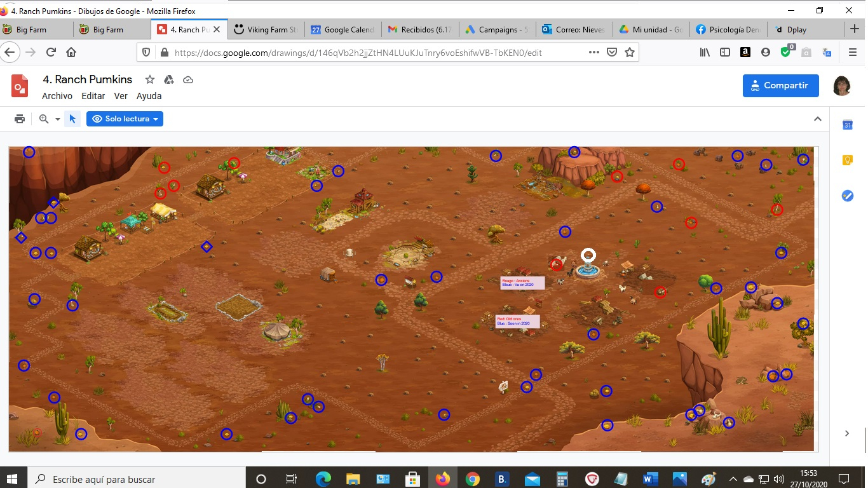Image resolution: width=868 pixels, height=488 pixels.
Task: Collapse the menus with the chevron up
Action: pos(818,119)
